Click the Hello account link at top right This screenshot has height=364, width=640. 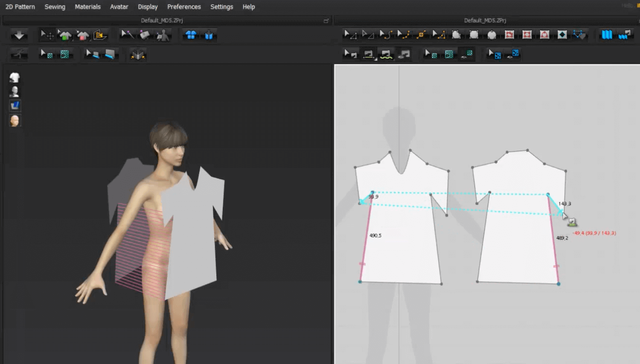(x=628, y=5)
